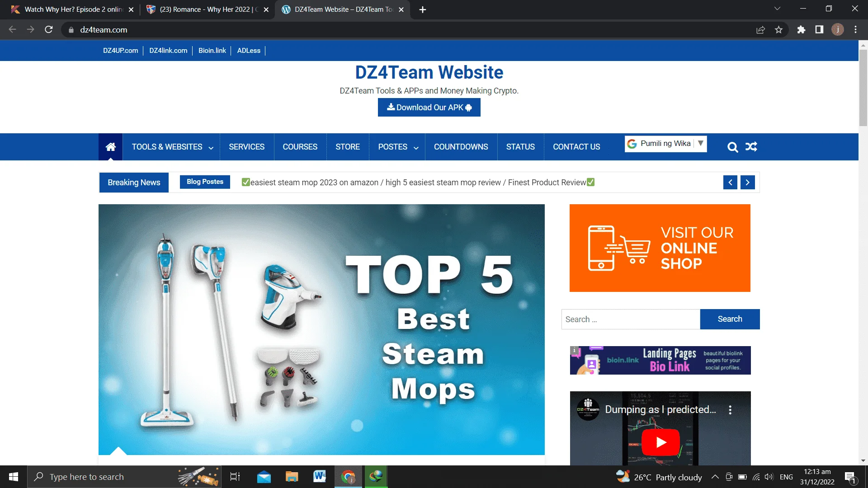Click the Visit Our Online Shop banner
Screen dimensions: 868x488
[660, 248]
